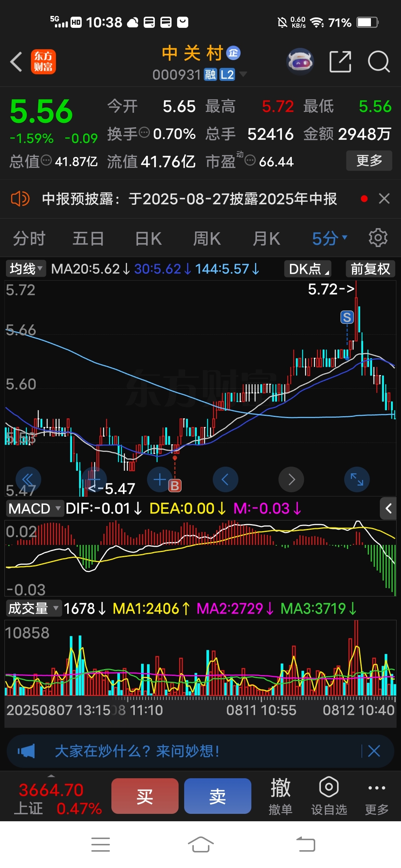Open the 前复权 adjustment selector
Viewport: 401px width, 868px height.
[371, 269]
